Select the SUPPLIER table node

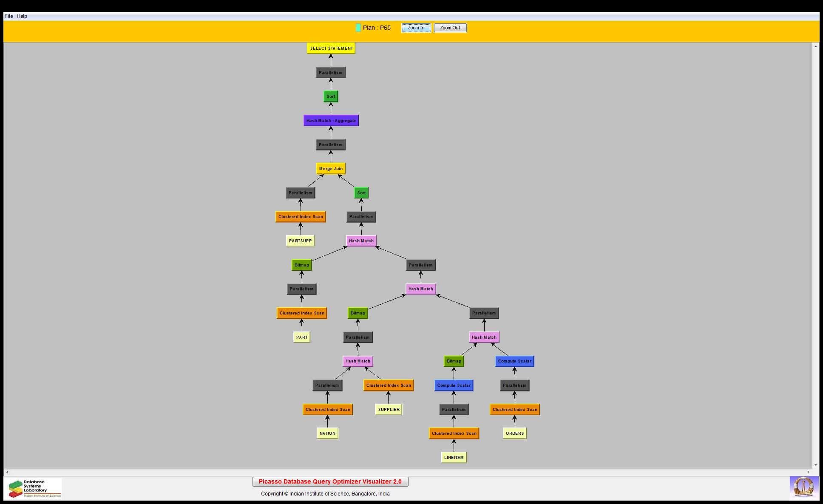click(x=389, y=410)
